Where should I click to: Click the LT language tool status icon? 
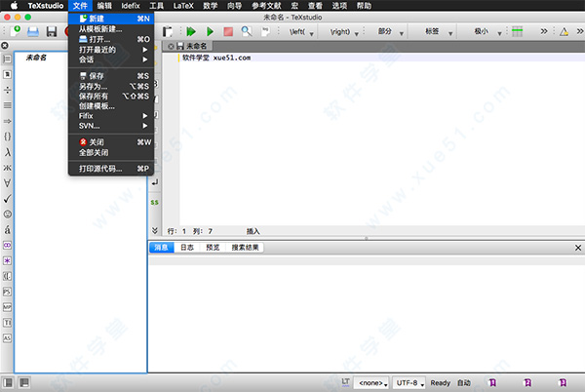tap(345, 382)
